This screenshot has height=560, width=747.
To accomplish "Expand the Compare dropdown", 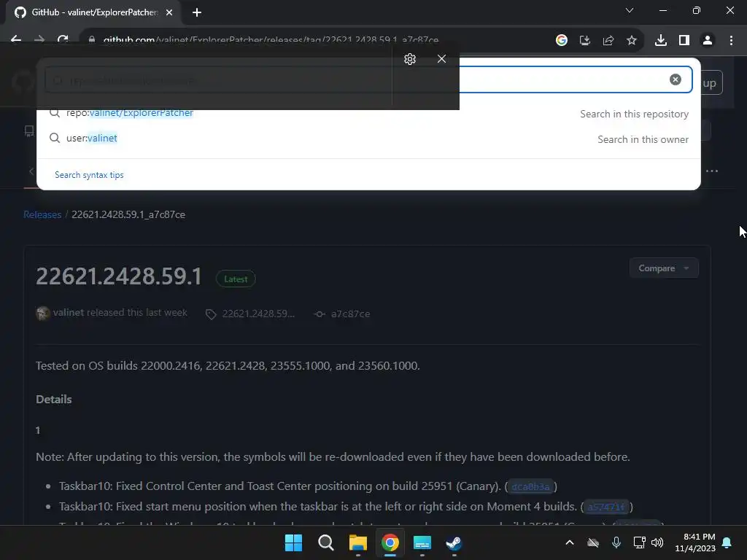I will (664, 268).
